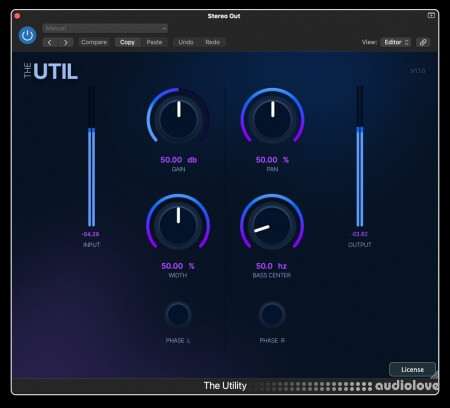Viewport: 450px width, 408px height.
Task: Click the Copy button
Action: pyautogui.click(x=127, y=42)
